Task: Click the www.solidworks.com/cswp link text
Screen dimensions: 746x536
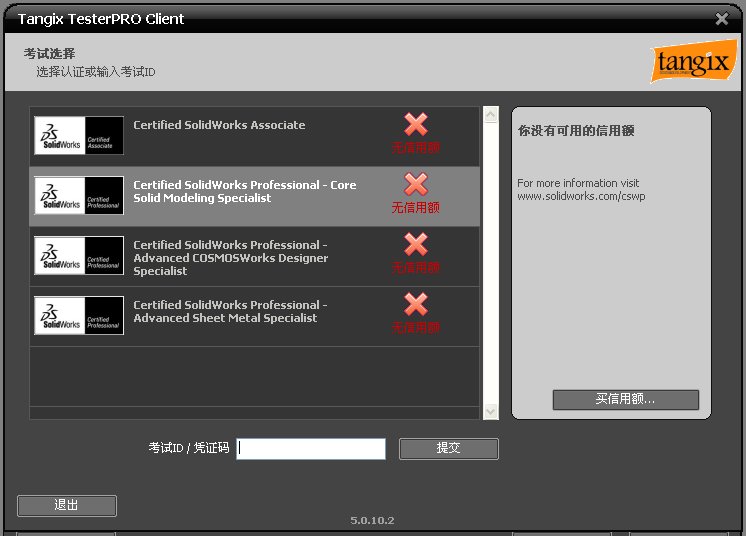Action: (x=581, y=196)
